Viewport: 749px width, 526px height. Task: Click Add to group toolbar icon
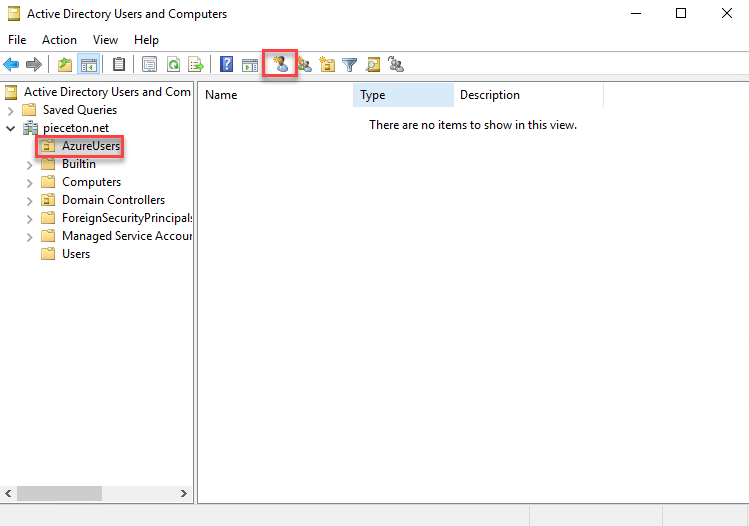[x=396, y=64]
